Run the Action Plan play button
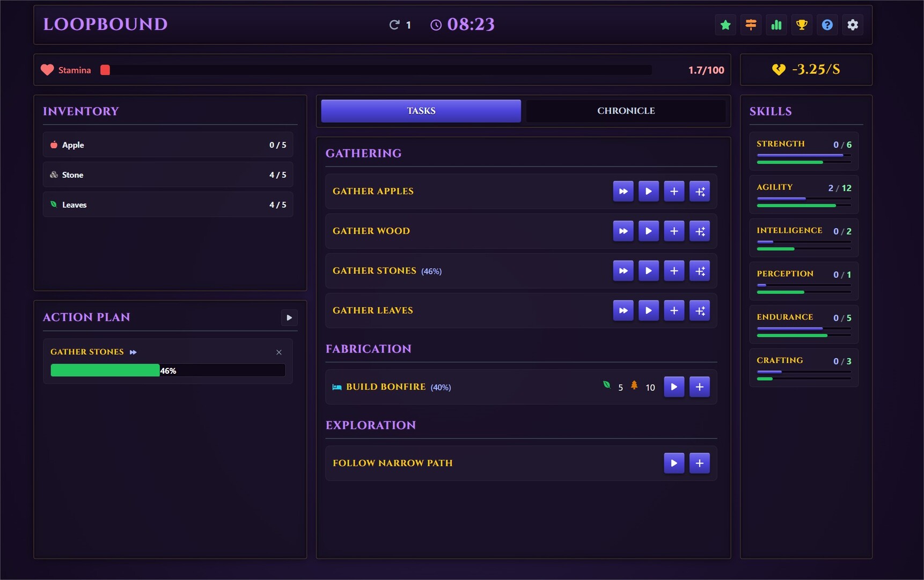The height and width of the screenshot is (580, 924). click(x=289, y=317)
